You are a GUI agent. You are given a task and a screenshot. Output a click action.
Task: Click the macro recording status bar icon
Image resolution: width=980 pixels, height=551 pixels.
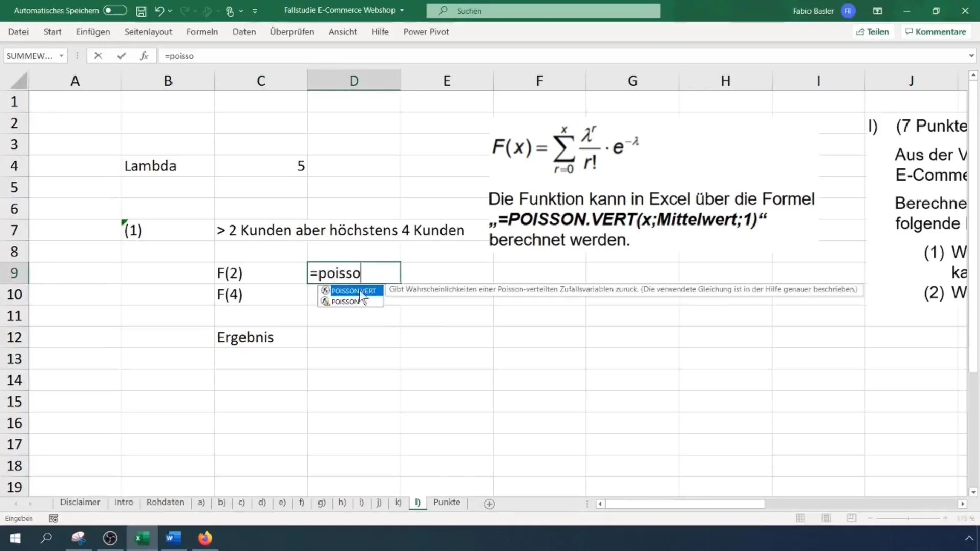pos(53,518)
